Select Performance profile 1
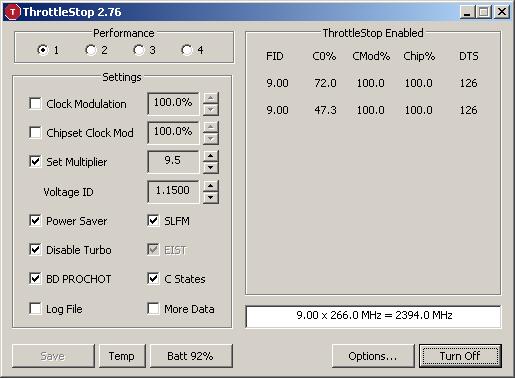This screenshot has height=378, width=515. 43,50
